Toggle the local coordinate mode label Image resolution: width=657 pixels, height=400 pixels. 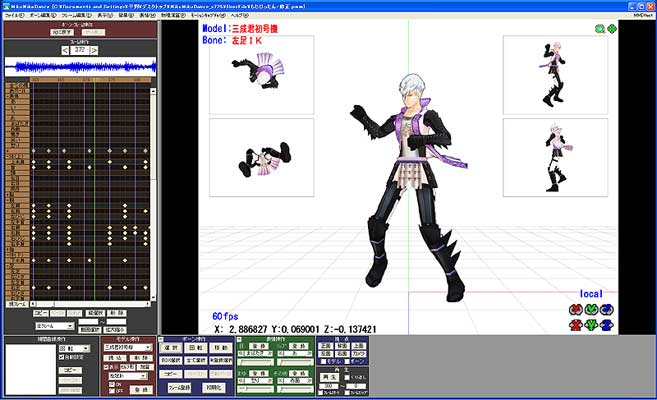pos(591,294)
